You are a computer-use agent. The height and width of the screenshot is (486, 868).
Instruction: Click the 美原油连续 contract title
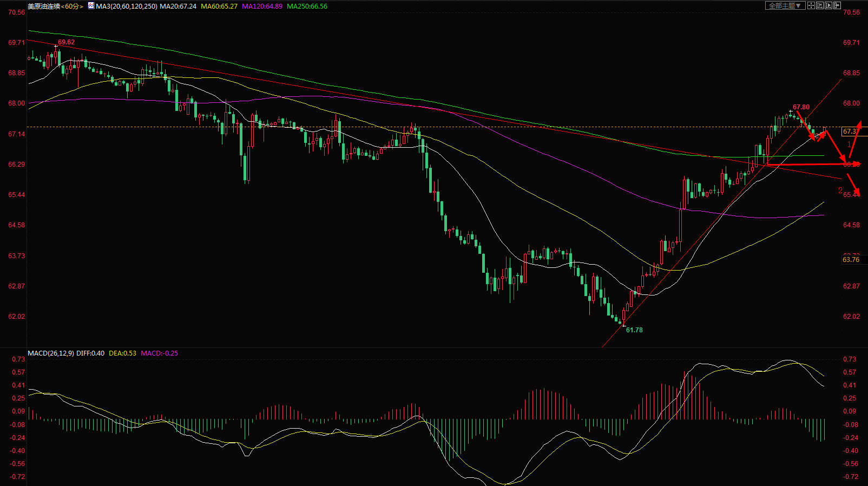click(44, 6)
